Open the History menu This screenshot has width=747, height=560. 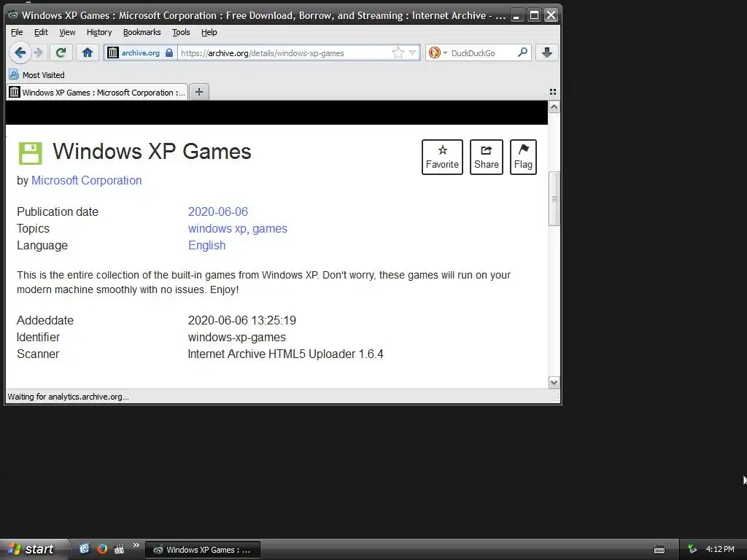99,32
